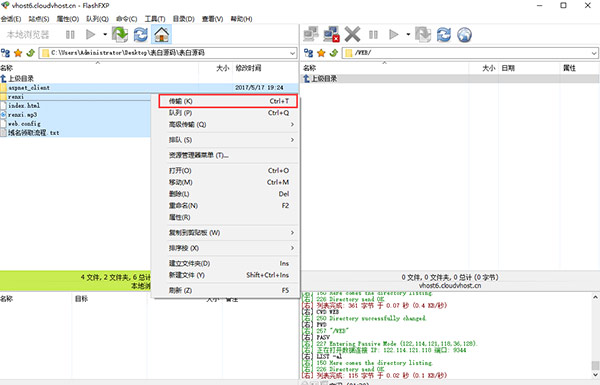
Task: Click the green transfer icon in left toolbar
Action: click(x=120, y=34)
